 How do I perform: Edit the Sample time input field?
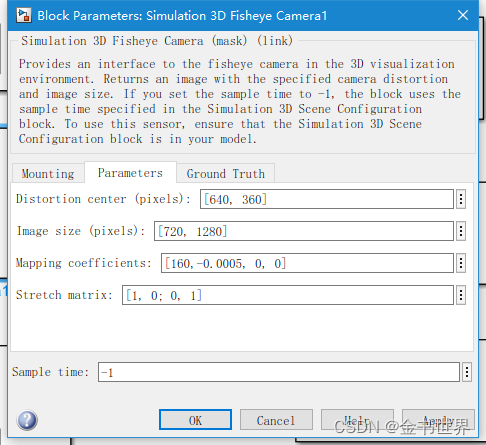click(x=279, y=372)
